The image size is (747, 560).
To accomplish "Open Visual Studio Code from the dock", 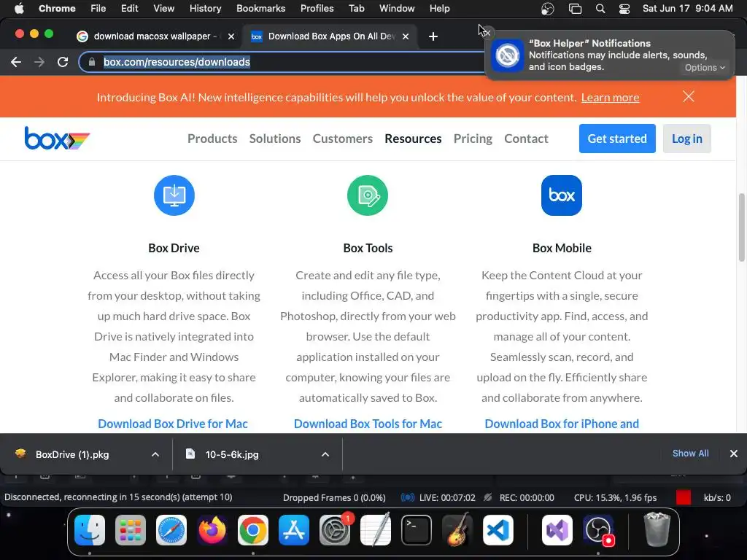I will tap(498, 530).
